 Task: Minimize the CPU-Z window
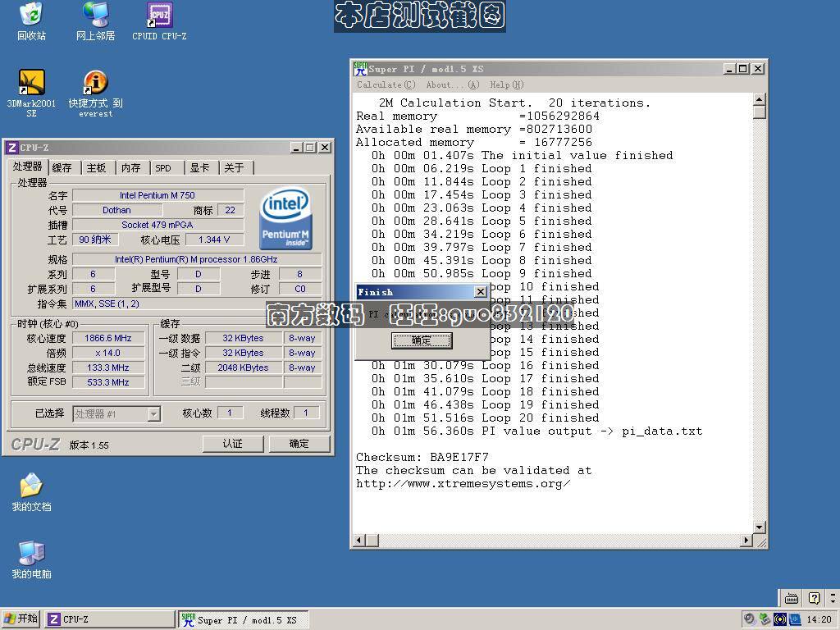(297, 148)
